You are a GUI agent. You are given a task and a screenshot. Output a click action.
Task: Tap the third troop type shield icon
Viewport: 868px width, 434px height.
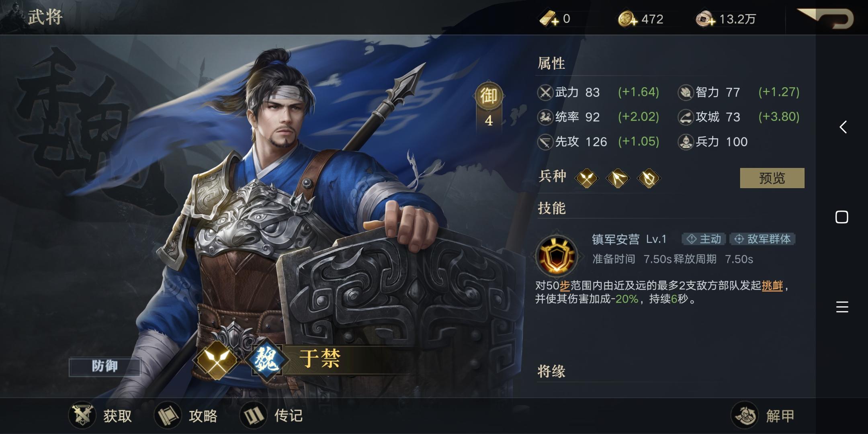(x=649, y=178)
